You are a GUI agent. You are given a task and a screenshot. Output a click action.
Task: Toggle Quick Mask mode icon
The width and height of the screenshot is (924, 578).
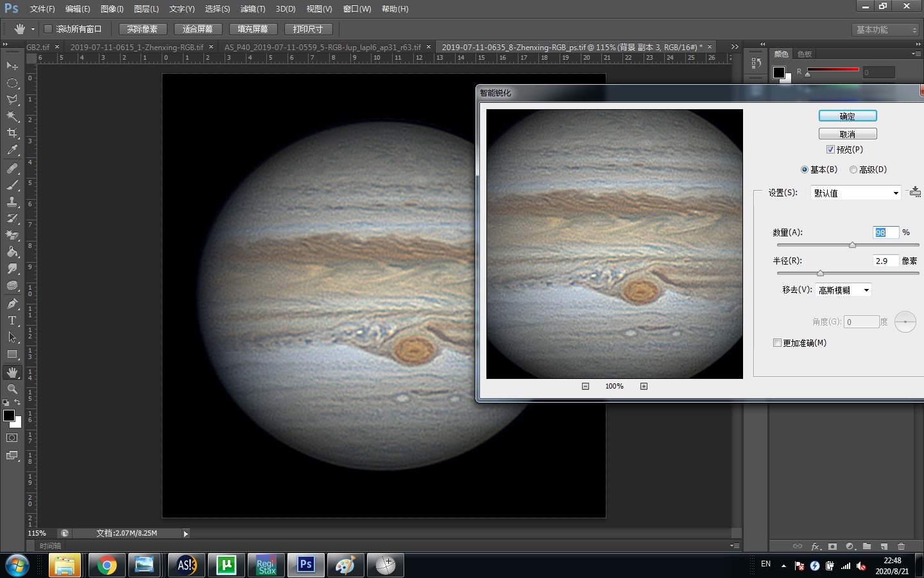(12, 438)
